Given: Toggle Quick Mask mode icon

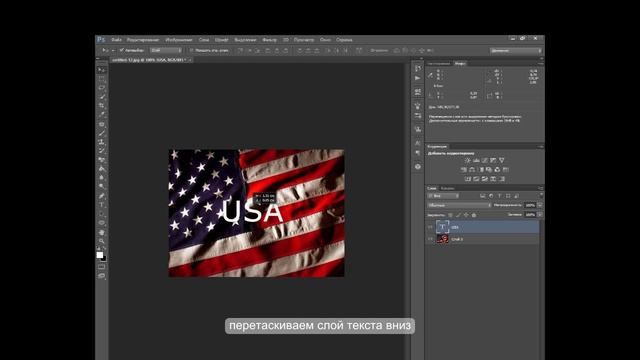Looking at the screenshot, I should pos(101,267).
